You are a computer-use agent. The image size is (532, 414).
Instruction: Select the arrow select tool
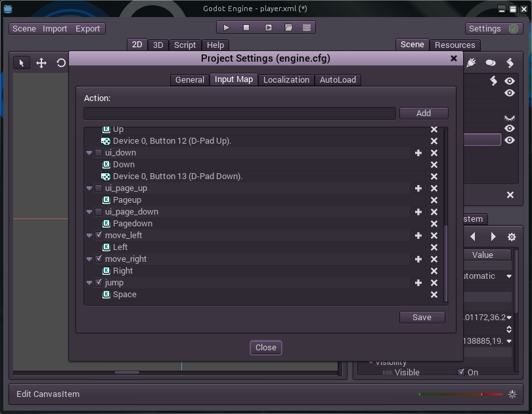click(22, 63)
